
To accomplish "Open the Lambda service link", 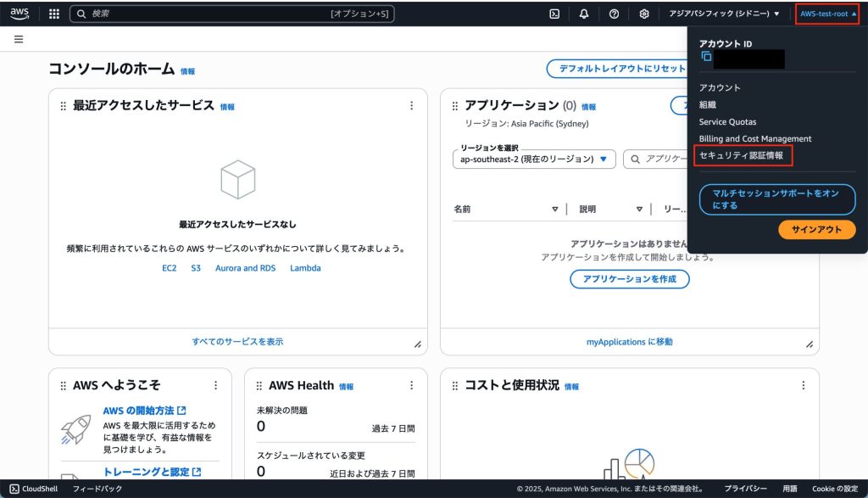I will [305, 268].
